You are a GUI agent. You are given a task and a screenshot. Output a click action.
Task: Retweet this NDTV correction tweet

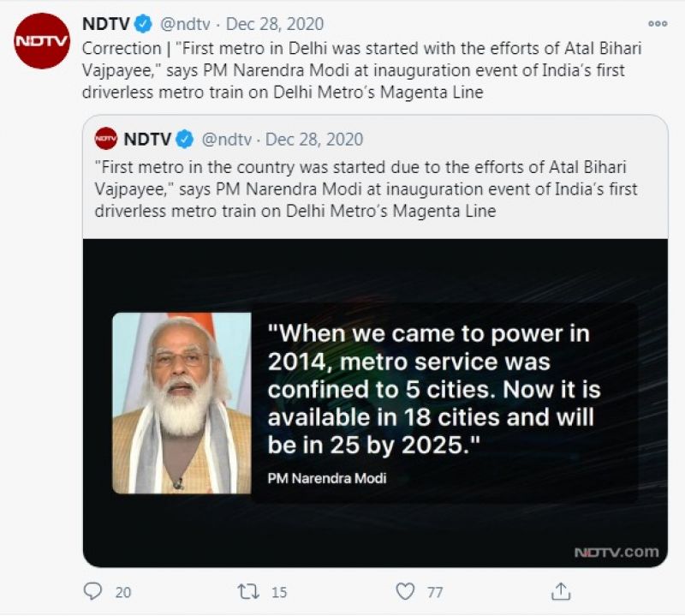coord(247,590)
